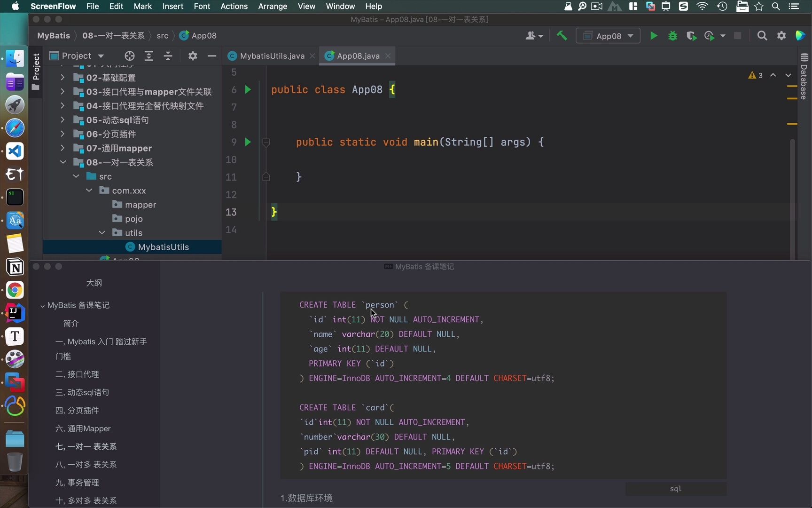Expand the 07-通用mapper folder
Image resolution: width=812 pixels, height=508 pixels.
(62, 148)
